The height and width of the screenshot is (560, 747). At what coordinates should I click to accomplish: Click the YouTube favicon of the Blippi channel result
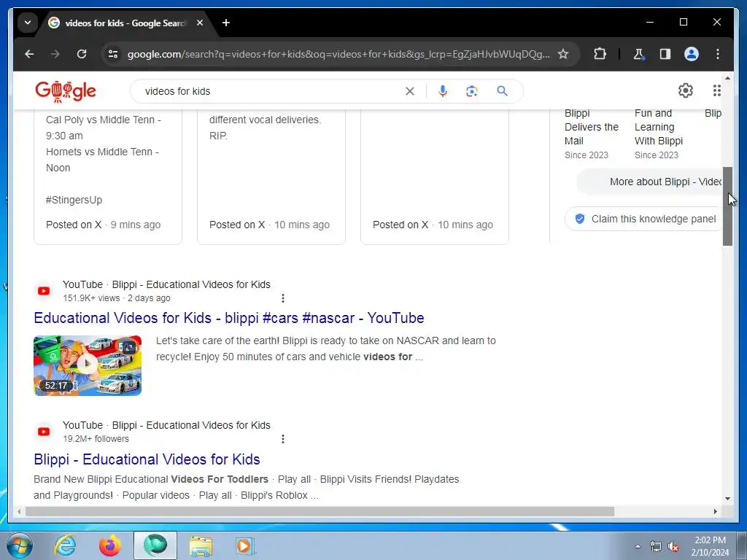(x=44, y=432)
